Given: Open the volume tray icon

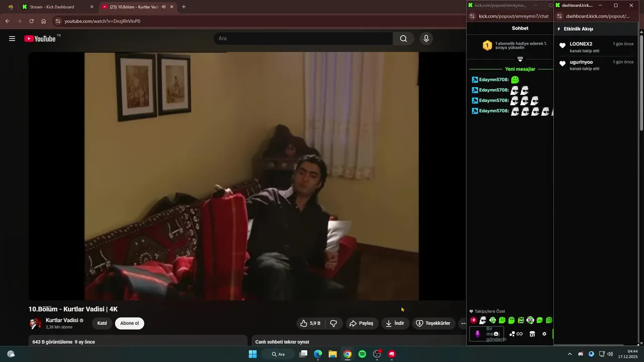Looking at the screenshot, I should 610,354.
